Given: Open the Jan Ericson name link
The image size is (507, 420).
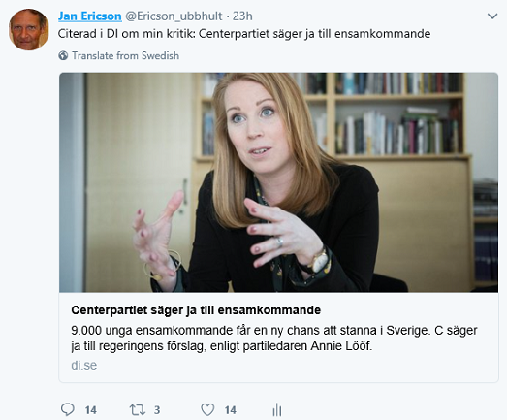Looking at the screenshot, I should [89, 16].
